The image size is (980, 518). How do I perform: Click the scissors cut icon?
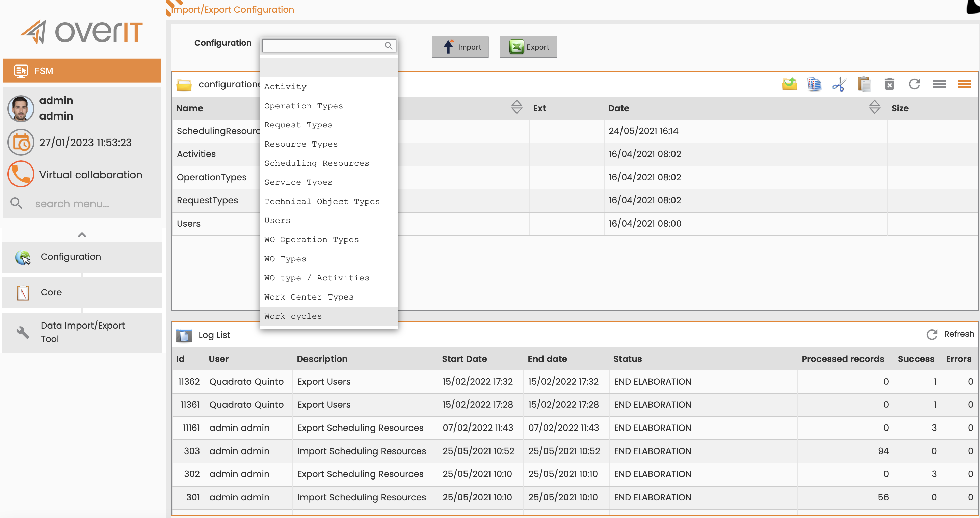(839, 84)
